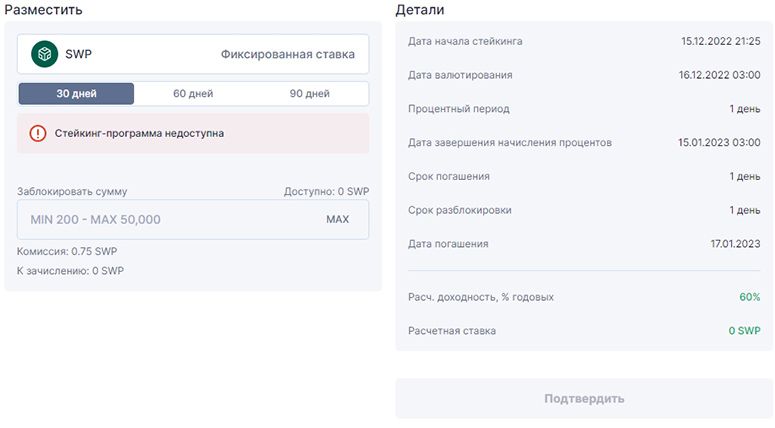Click 'Срок погашения' label

click(x=449, y=176)
